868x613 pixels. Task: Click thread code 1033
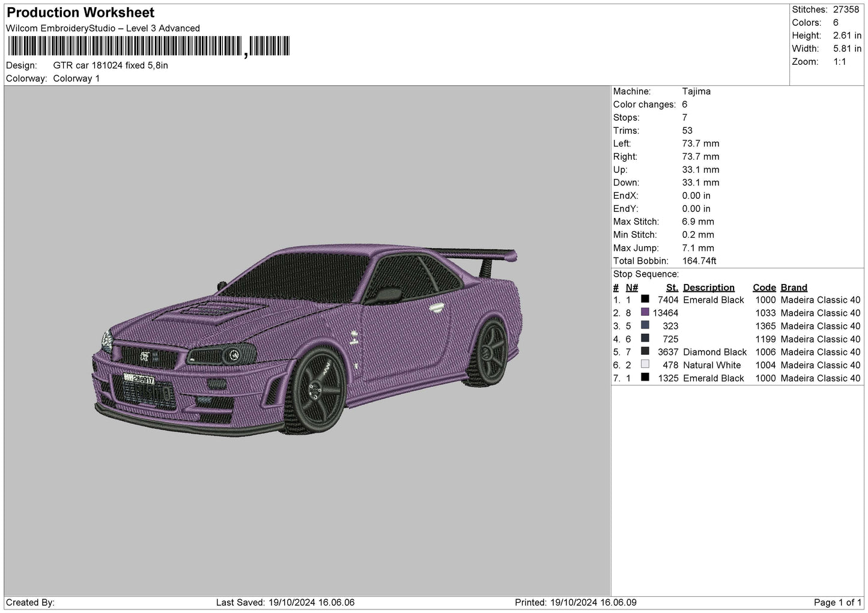(766, 313)
